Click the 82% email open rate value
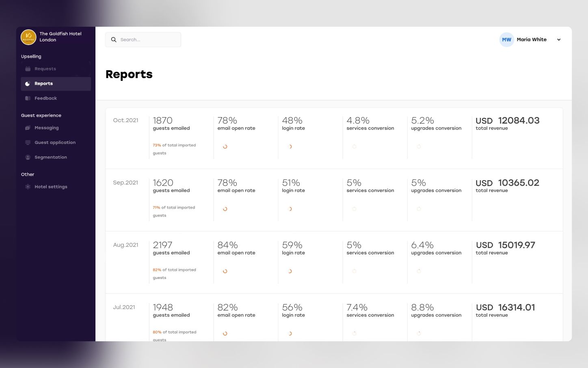588x368 pixels. [228, 307]
